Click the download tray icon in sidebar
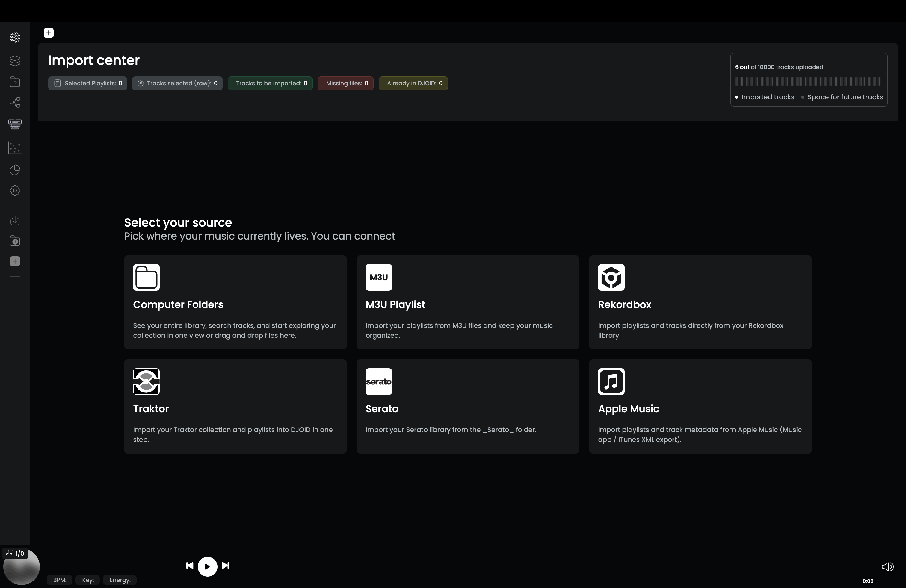 click(x=15, y=221)
